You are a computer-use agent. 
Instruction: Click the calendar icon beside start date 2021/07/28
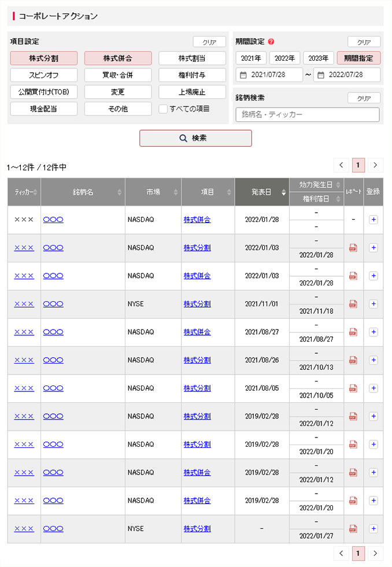[243, 75]
